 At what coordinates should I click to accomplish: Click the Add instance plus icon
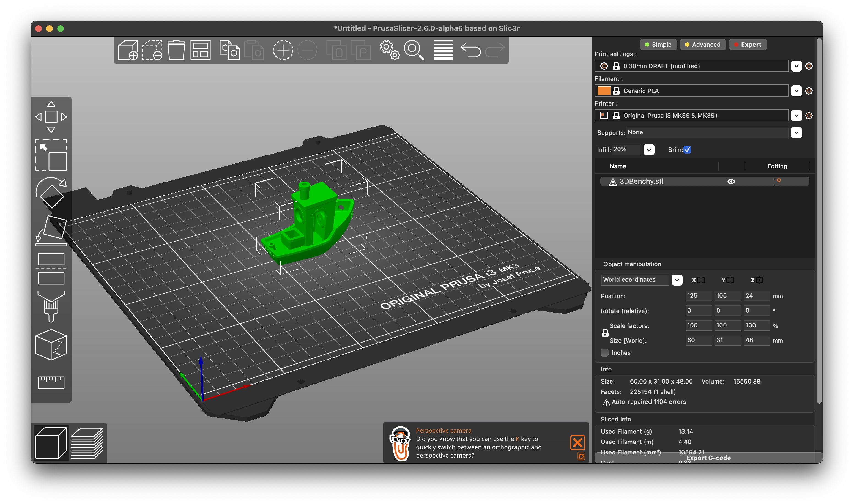(x=283, y=50)
